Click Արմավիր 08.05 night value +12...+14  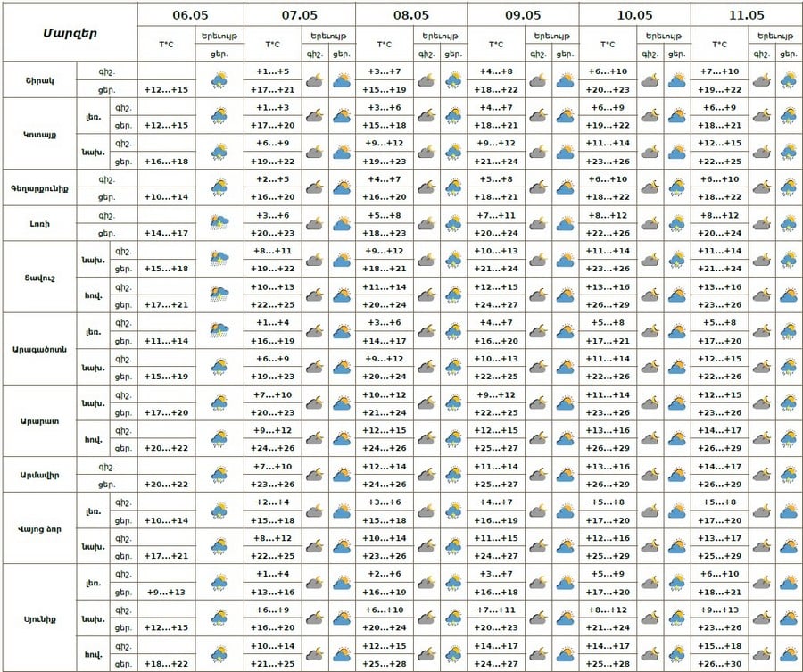coord(385,467)
